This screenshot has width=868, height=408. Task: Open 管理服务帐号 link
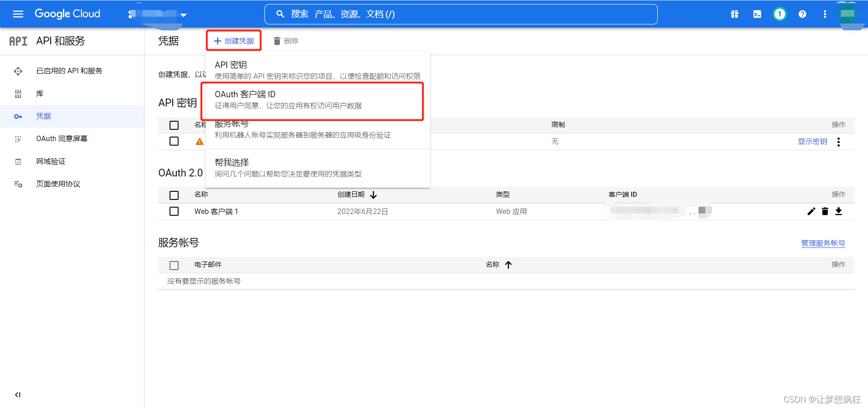pos(823,243)
